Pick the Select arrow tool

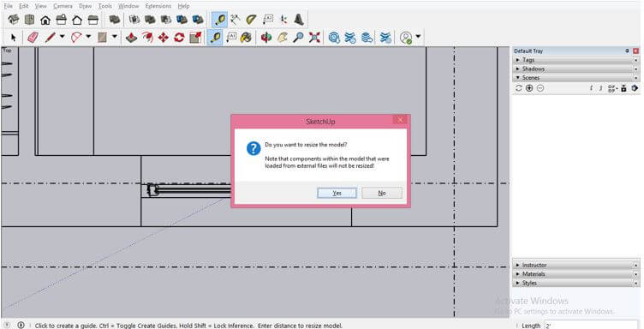pos(14,38)
